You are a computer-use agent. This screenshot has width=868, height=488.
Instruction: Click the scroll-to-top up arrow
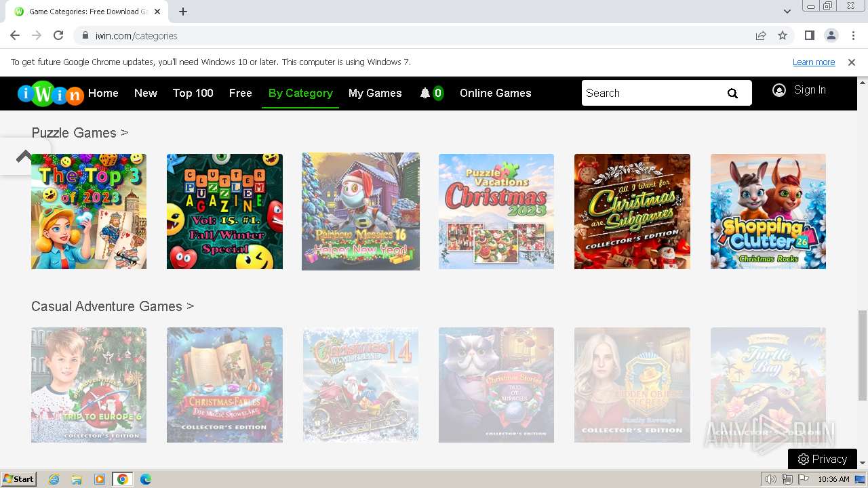click(24, 157)
